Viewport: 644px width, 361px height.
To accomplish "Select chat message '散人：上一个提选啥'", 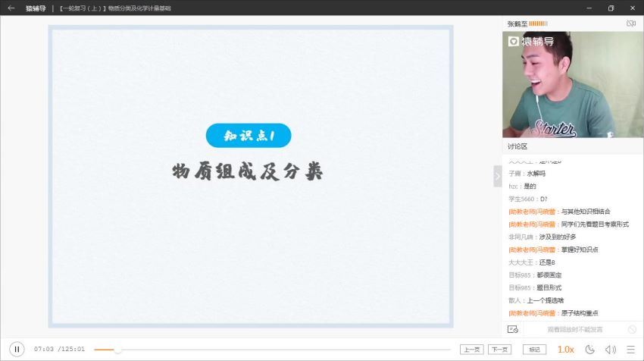I will click(536, 300).
